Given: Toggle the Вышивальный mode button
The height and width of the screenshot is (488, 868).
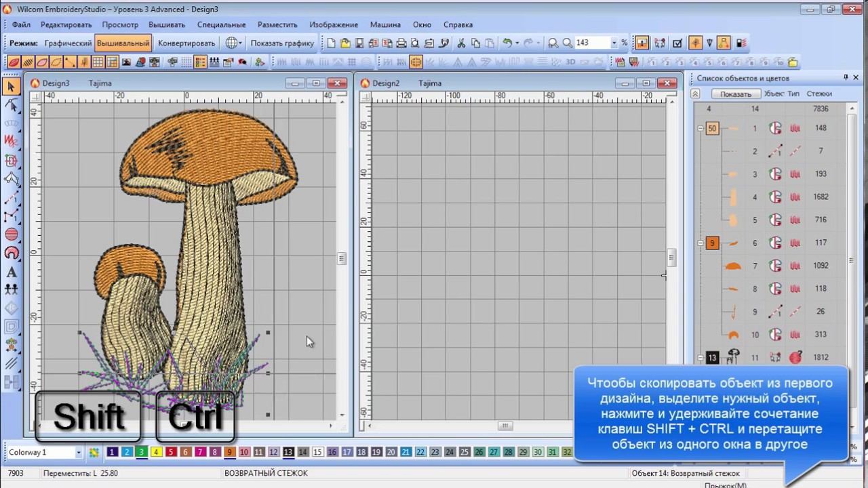Looking at the screenshot, I should tap(123, 43).
